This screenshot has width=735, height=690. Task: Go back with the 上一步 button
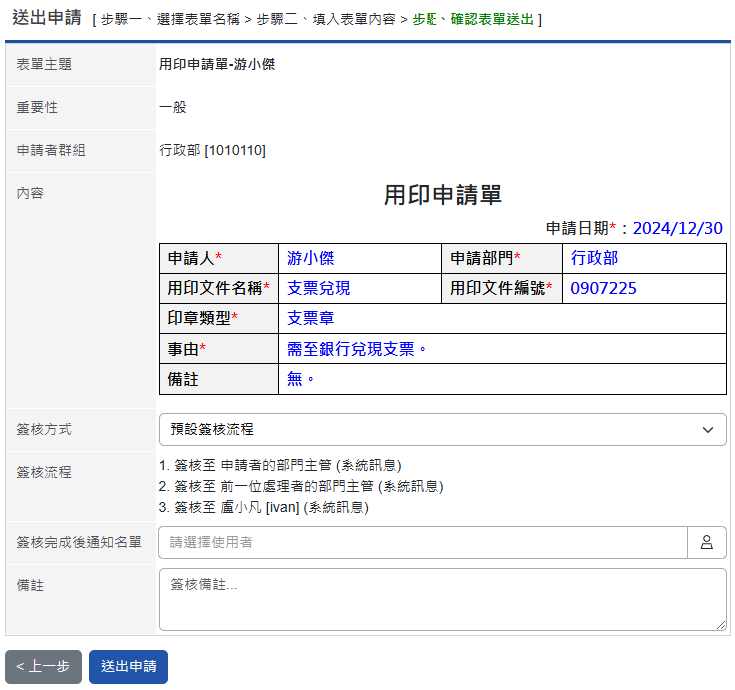click(x=43, y=667)
